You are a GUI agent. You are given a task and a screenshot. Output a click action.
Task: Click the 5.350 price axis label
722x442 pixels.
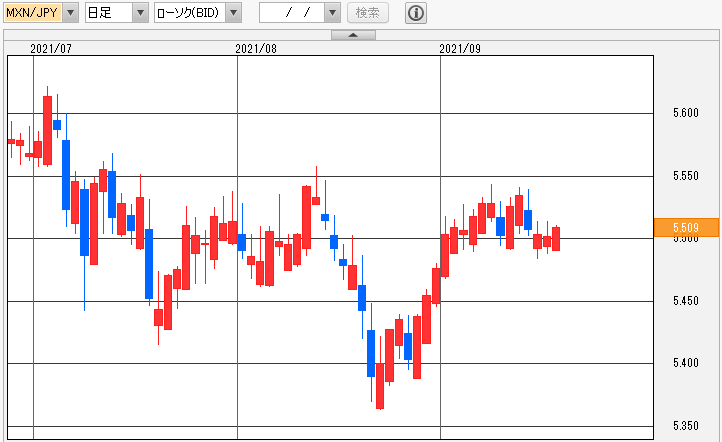pos(686,426)
